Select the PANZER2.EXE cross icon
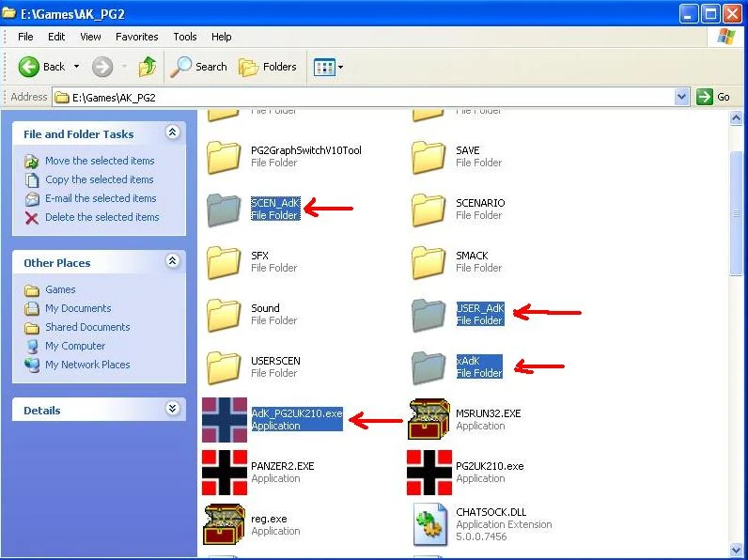The image size is (748, 560). [x=225, y=473]
